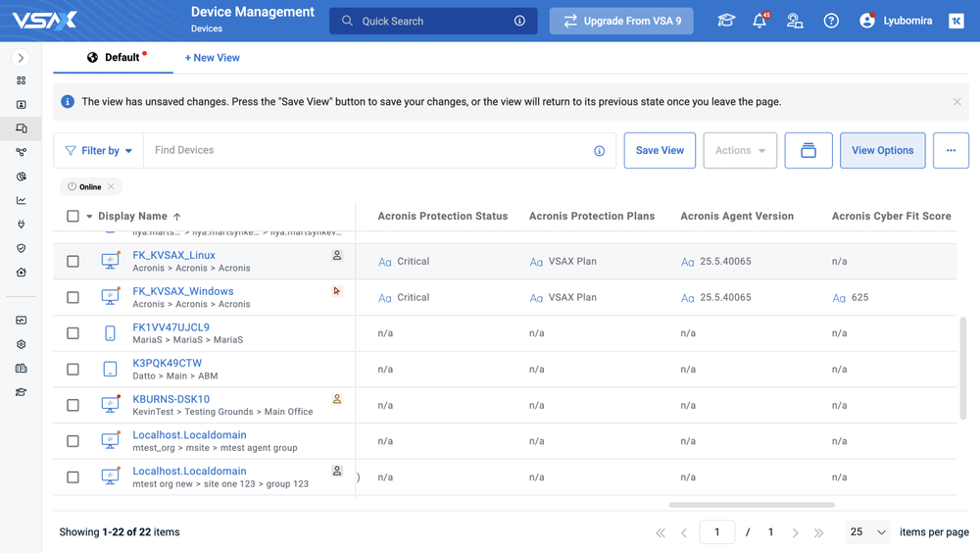
Task: Open the select-all checkbox dropdown arrow
Action: (x=89, y=217)
